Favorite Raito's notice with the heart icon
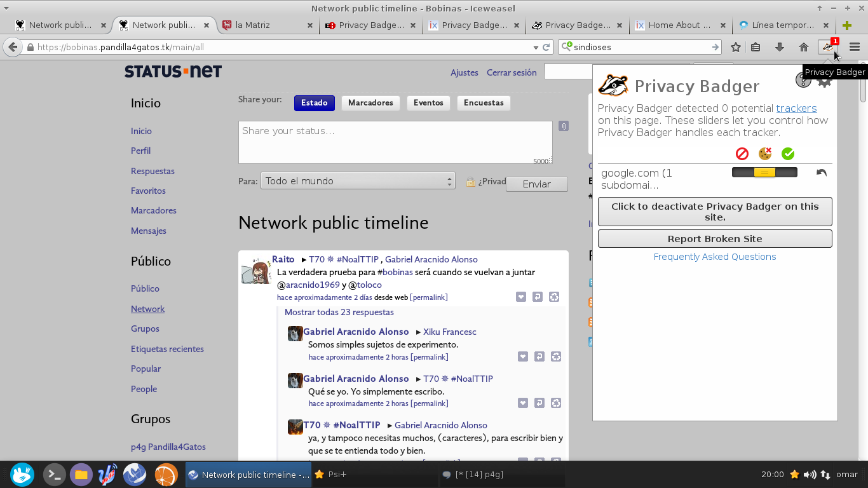This screenshot has height=488, width=868. (x=521, y=297)
